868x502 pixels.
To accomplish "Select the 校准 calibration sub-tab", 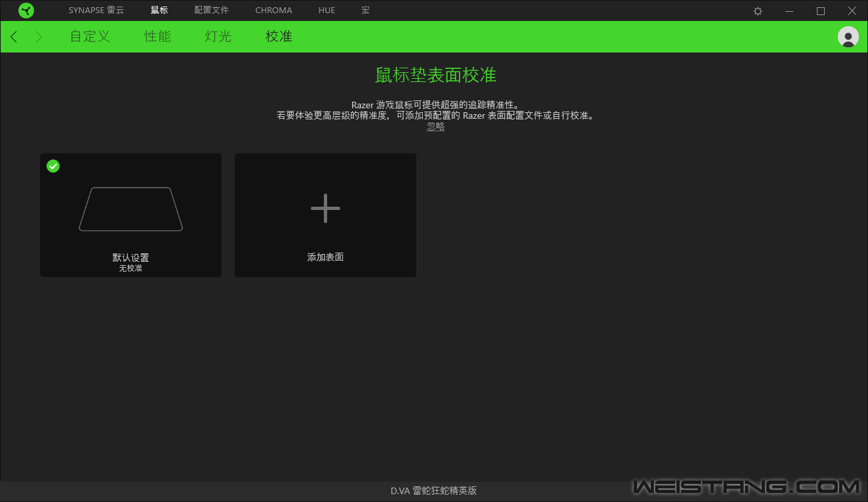I will [x=279, y=37].
